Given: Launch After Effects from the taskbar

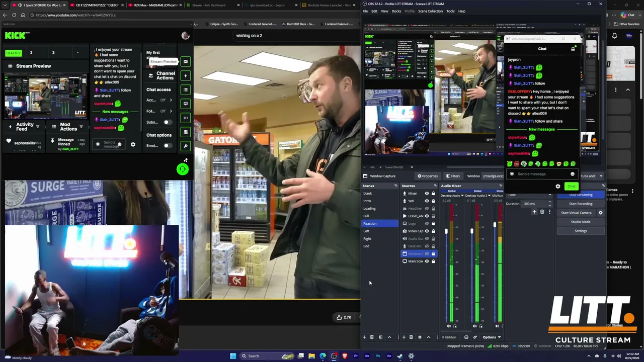Looking at the screenshot, I should click(x=389, y=356).
